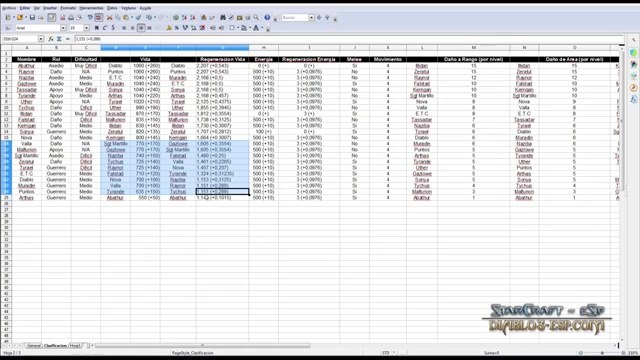This screenshot has height=360, width=640.
Task: Toggle Bold formatting
Action: pos(97,28)
